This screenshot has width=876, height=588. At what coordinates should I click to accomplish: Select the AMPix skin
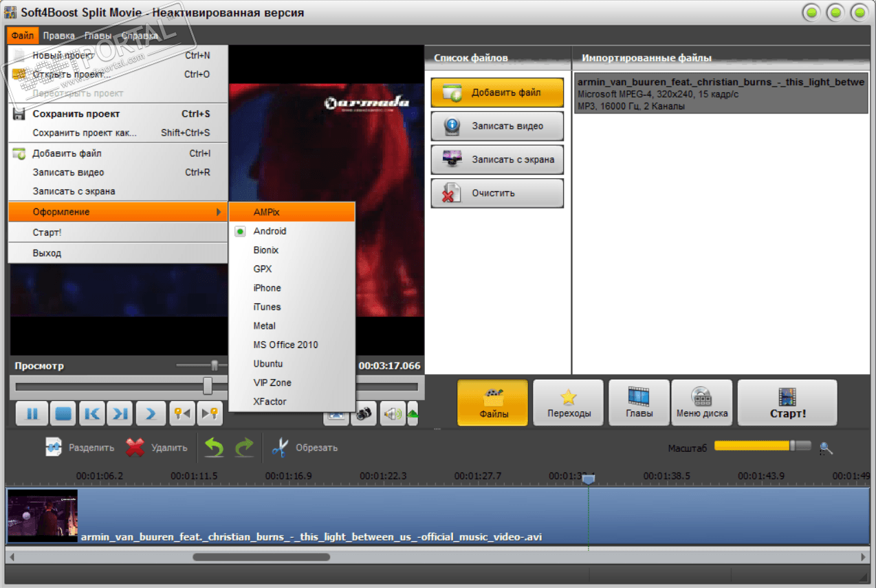tap(292, 213)
